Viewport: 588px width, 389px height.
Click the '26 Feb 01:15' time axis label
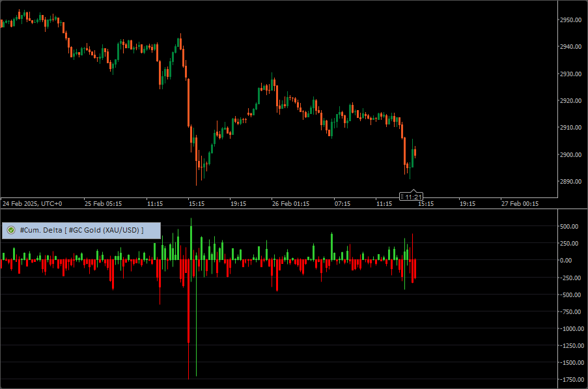click(x=290, y=203)
